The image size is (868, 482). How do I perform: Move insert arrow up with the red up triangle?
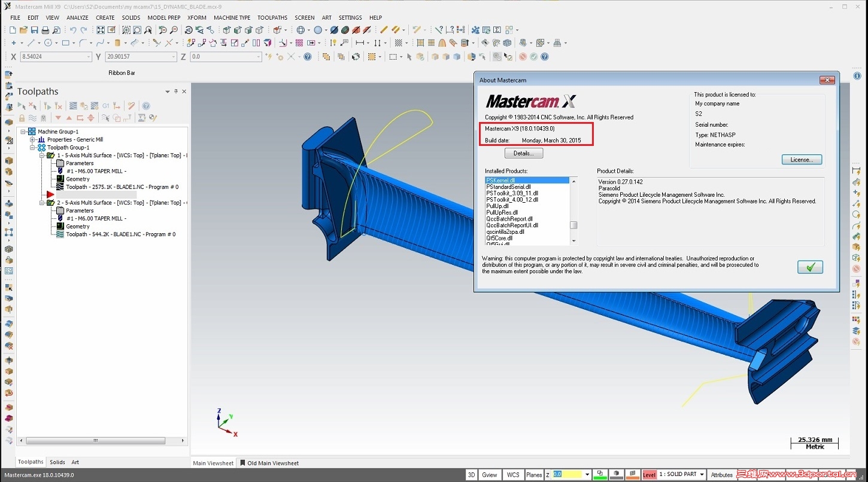point(69,118)
